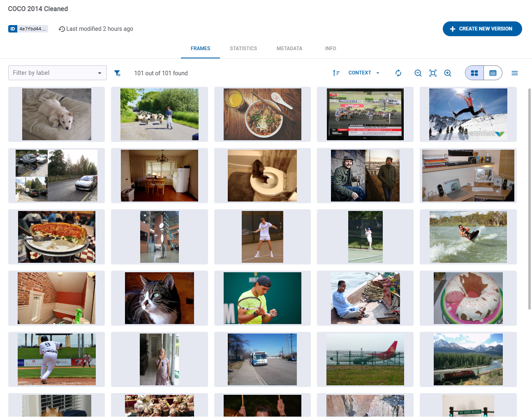Go to the INFO tab
Viewport: 532px width, 417px height.
331,49
